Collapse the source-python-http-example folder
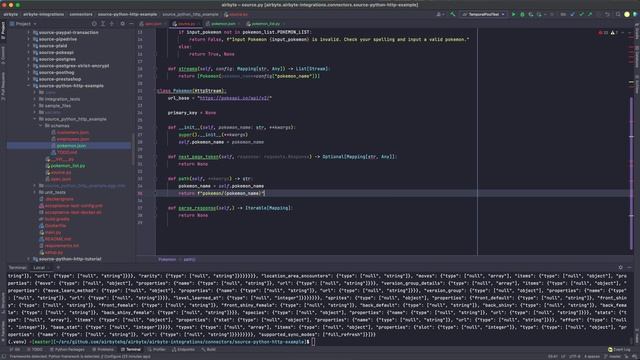The width and height of the screenshot is (640, 360). (29, 86)
